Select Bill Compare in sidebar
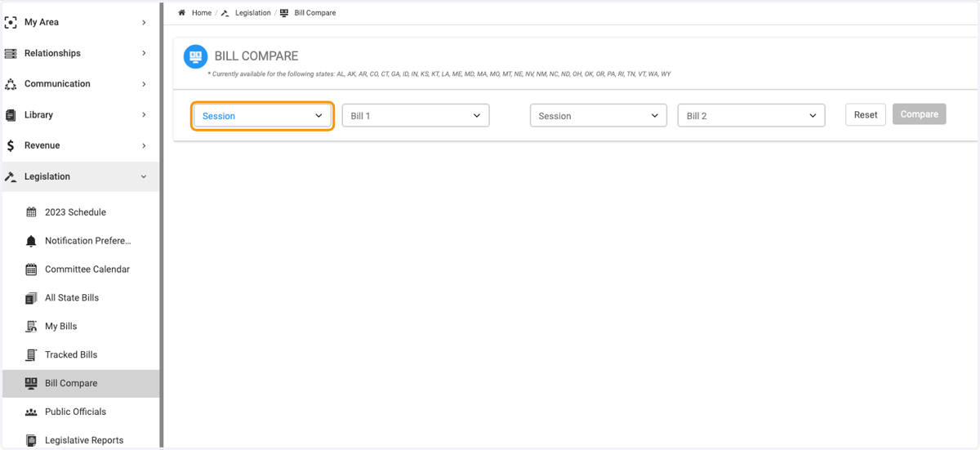The image size is (980, 450). pos(80,383)
